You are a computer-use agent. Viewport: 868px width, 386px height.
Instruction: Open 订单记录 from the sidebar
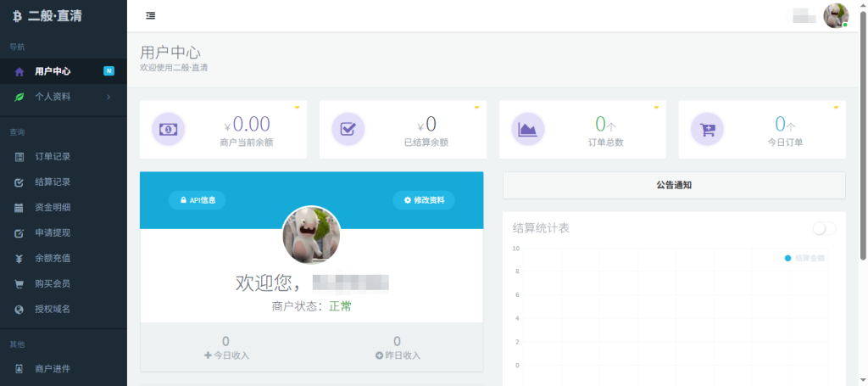pyautogui.click(x=64, y=157)
